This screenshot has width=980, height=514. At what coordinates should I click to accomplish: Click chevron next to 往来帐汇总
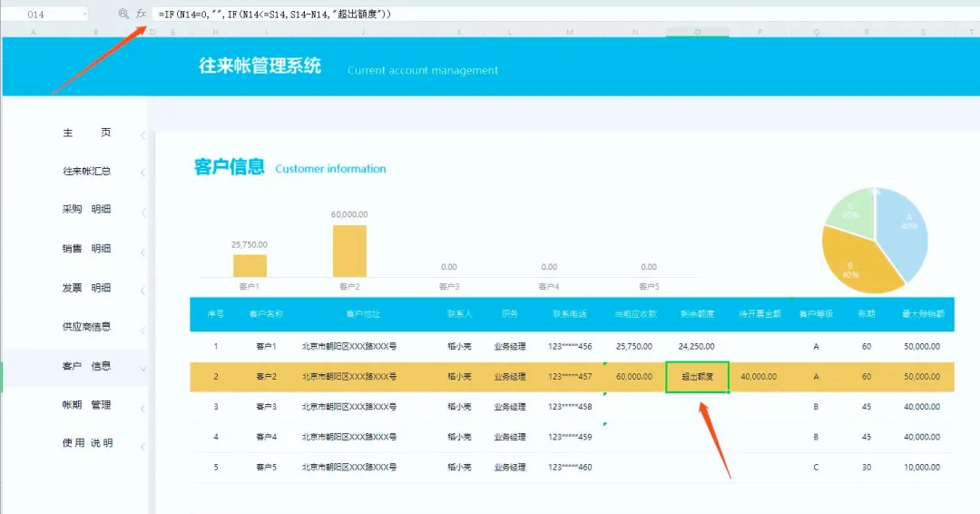click(x=143, y=173)
